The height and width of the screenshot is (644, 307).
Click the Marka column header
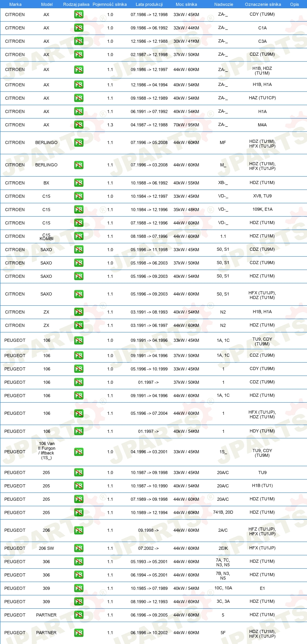pos(15,4)
